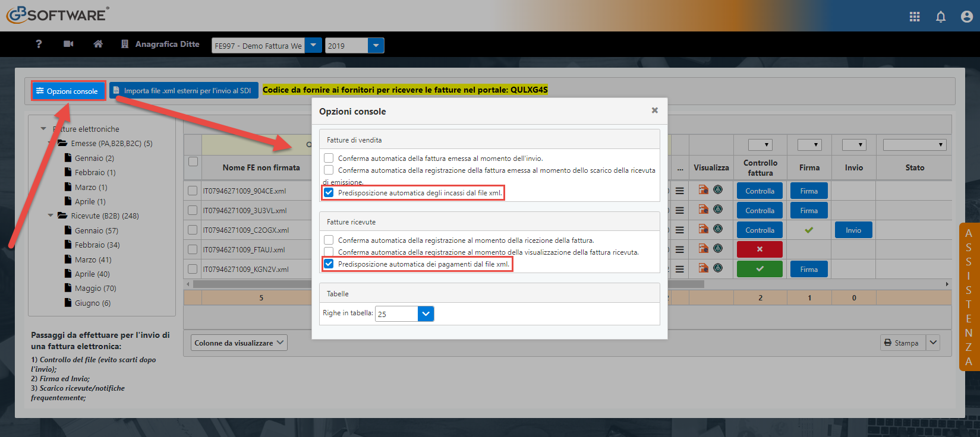This screenshot has width=980, height=437.
Task: Open the help question mark icon
Action: click(x=39, y=44)
